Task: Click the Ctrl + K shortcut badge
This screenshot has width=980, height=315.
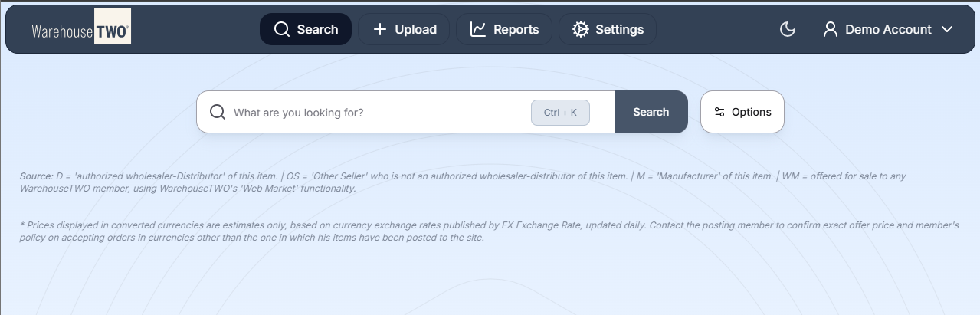Action: point(560,112)
